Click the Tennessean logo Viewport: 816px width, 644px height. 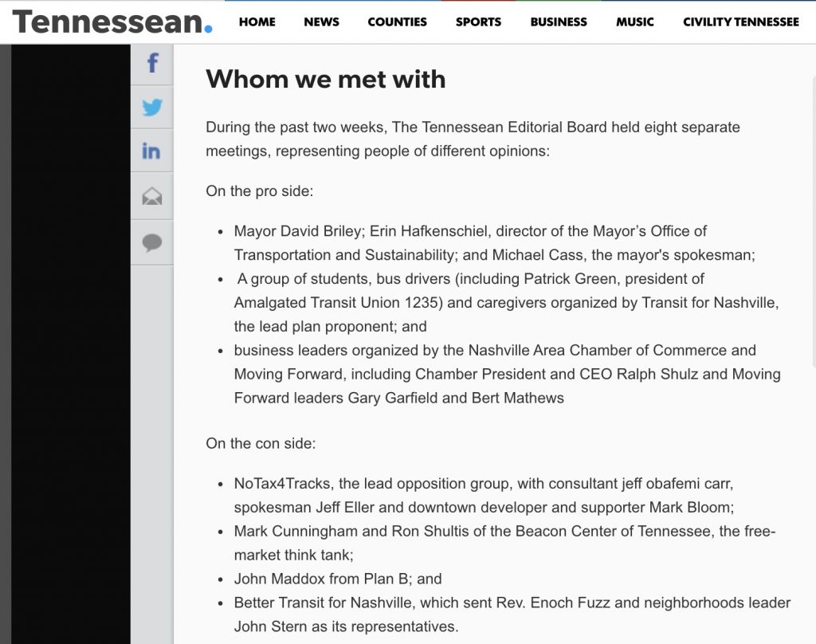(112, 22)
